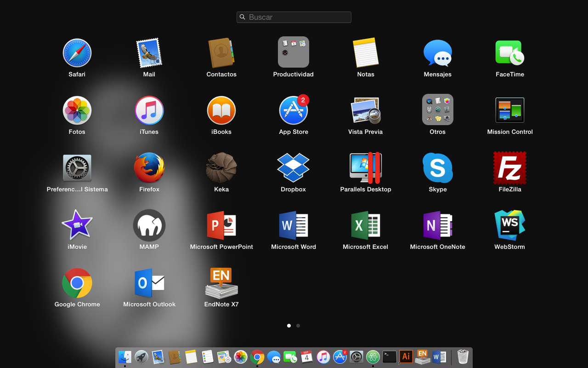This screenshot has height=368, width=588.
Task: Launch Dropbox
Action: tap(294, 168)
